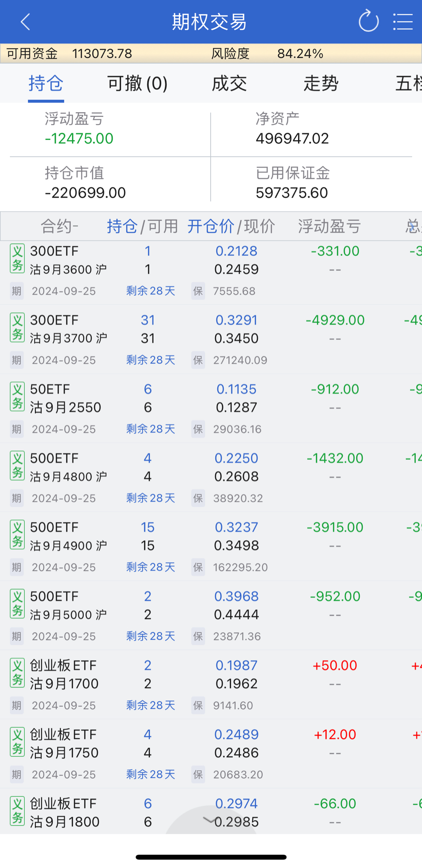
Task: Select the 持仓 tab
Action: coord(46,84)
